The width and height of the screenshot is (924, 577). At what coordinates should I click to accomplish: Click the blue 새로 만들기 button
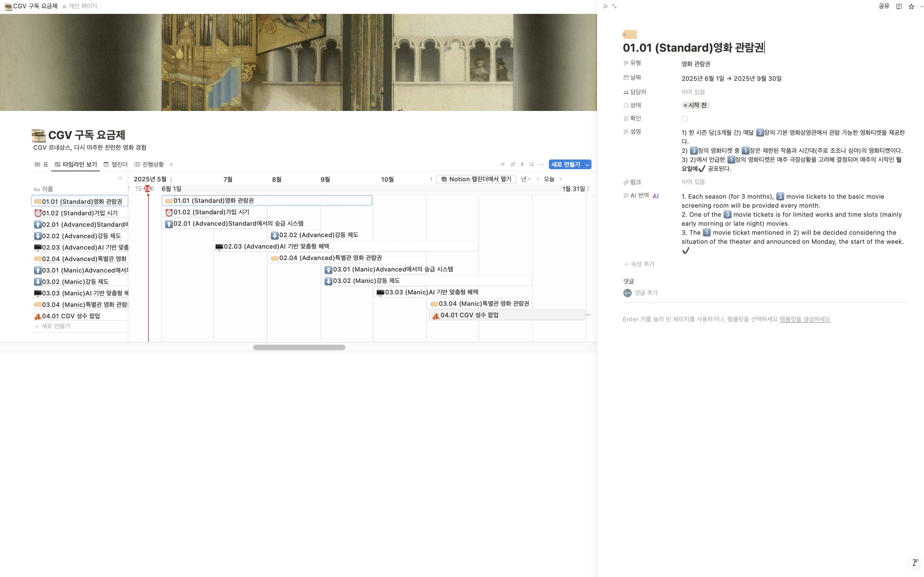pyautogui.click(x=565, y=164)
